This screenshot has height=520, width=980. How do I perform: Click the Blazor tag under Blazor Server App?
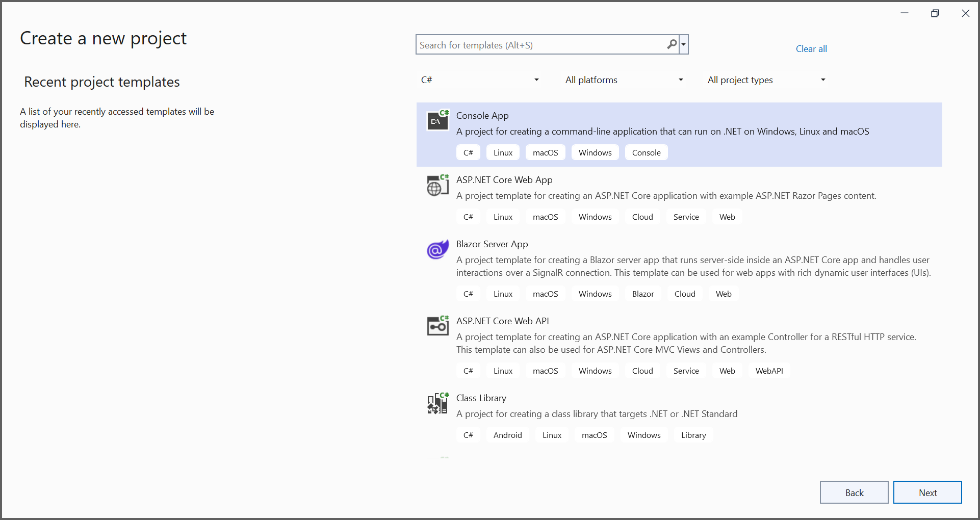(642, 294)
